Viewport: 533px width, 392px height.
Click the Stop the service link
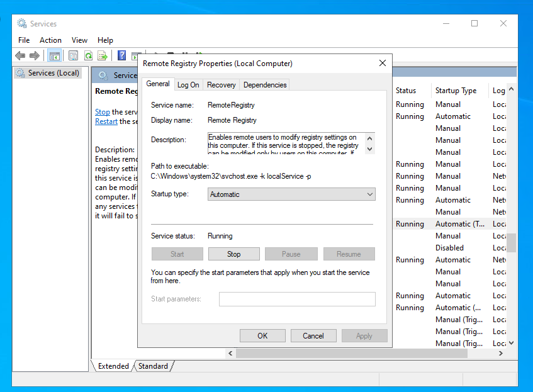point(103,112)
